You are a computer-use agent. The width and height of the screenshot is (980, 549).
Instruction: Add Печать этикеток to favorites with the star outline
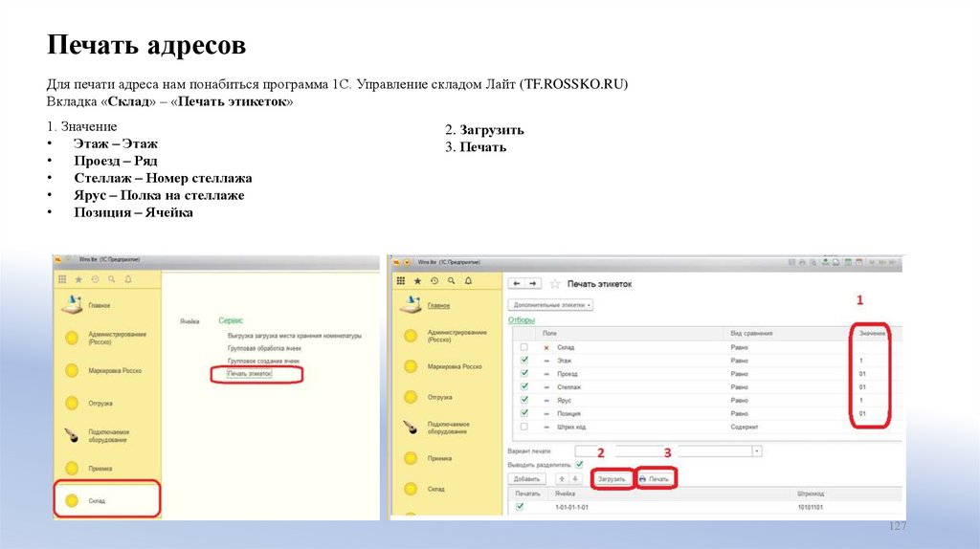pyautogui.click(x=554, y=284)
